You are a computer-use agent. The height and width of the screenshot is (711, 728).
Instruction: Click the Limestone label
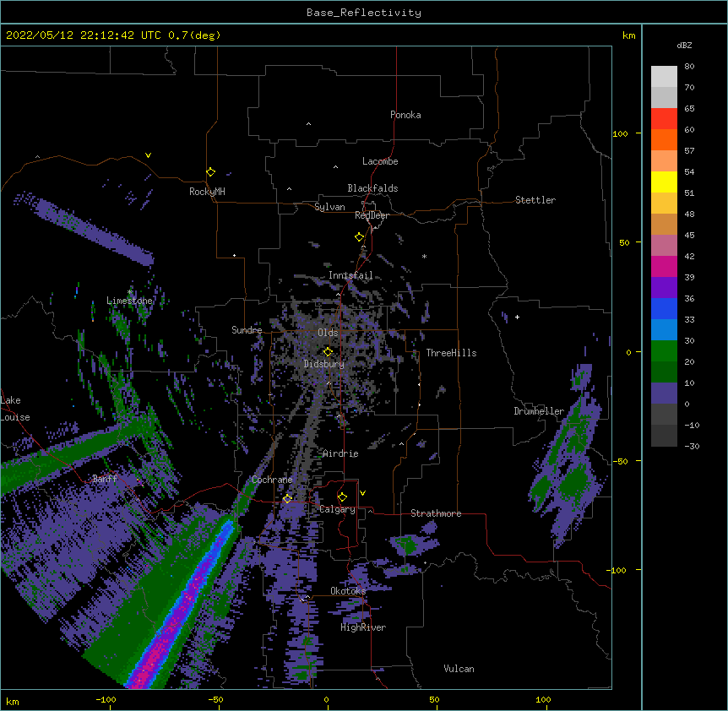(129, 301)
